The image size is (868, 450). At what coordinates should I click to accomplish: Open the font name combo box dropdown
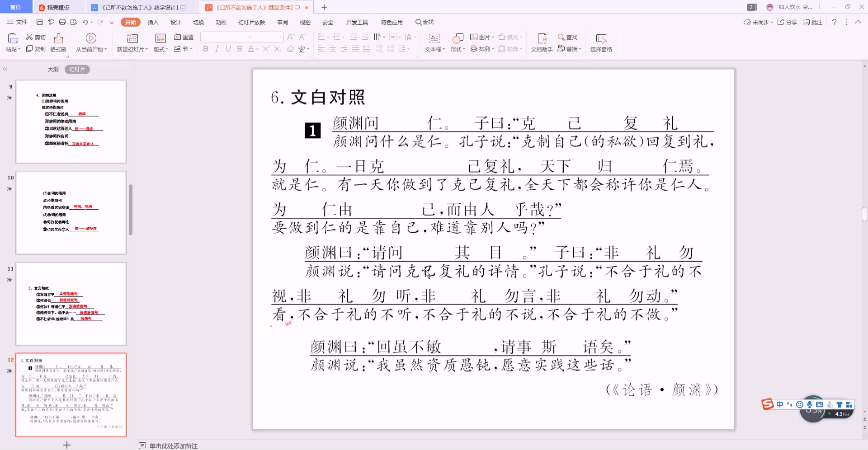tap(250, 37)
